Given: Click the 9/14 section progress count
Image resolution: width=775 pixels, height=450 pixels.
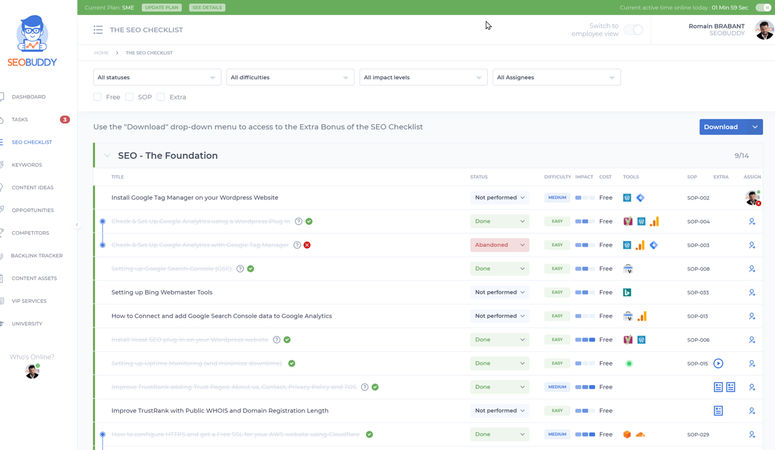Looking at the screenshot, I should 741,156.
